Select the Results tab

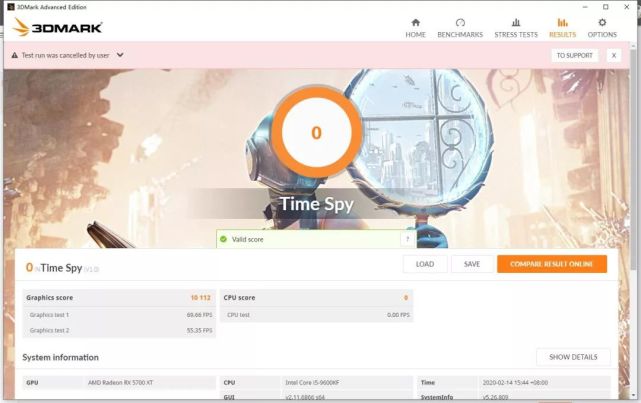[x=563, y=28]
